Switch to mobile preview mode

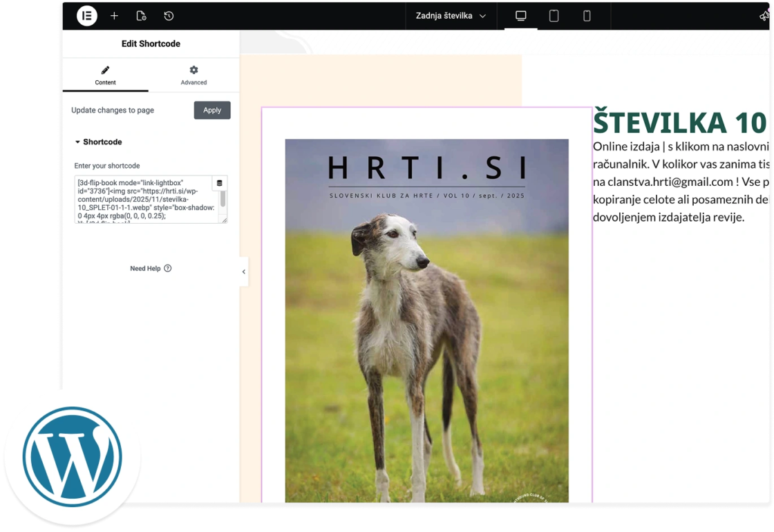coord(587,16)
